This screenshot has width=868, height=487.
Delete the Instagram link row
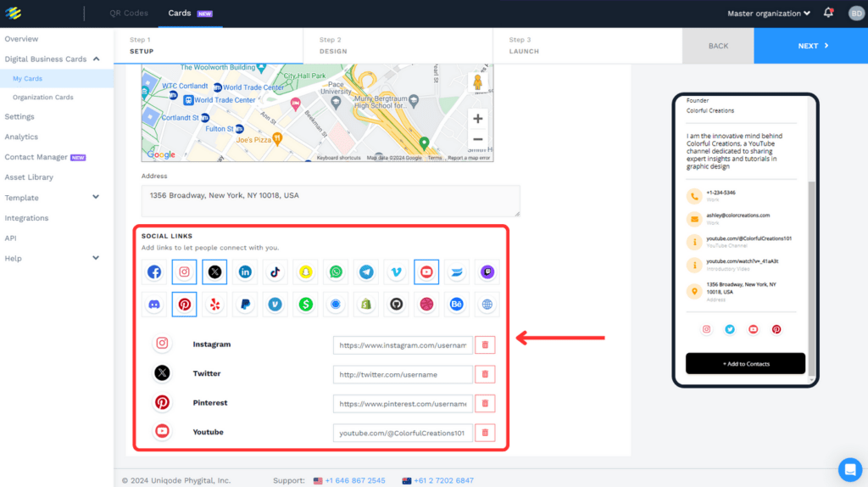click(485, 344)
